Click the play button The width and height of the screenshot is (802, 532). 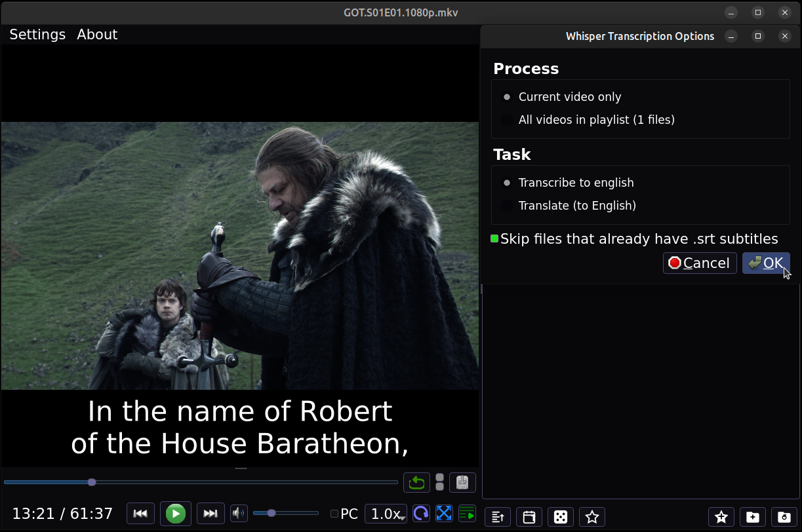tap(176, 514)
